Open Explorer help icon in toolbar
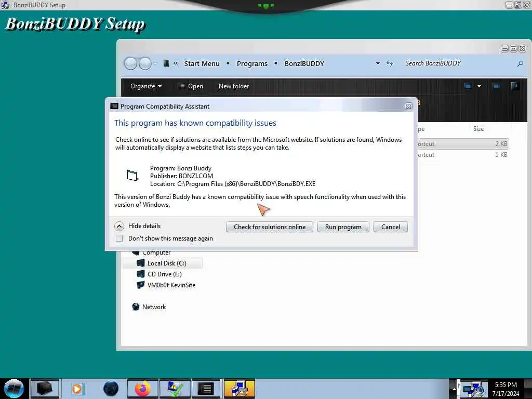Viewport: 532px width, 399px height. [515, 86]
